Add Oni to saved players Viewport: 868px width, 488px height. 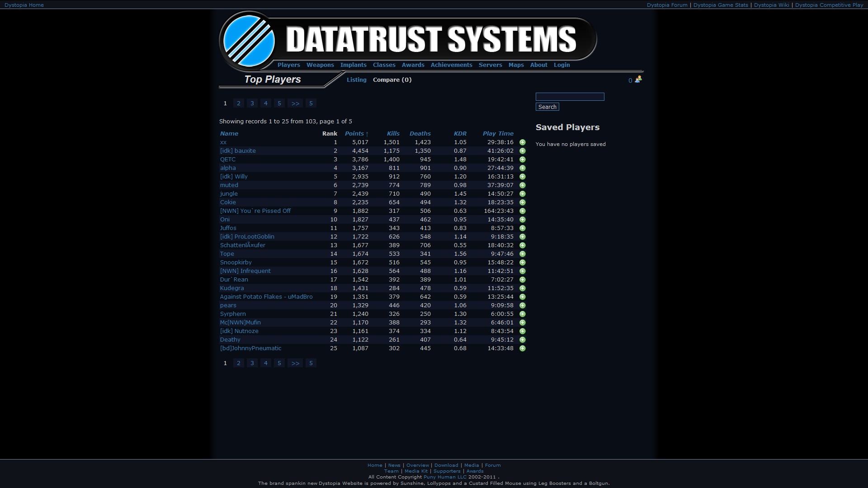pos(522,220)
